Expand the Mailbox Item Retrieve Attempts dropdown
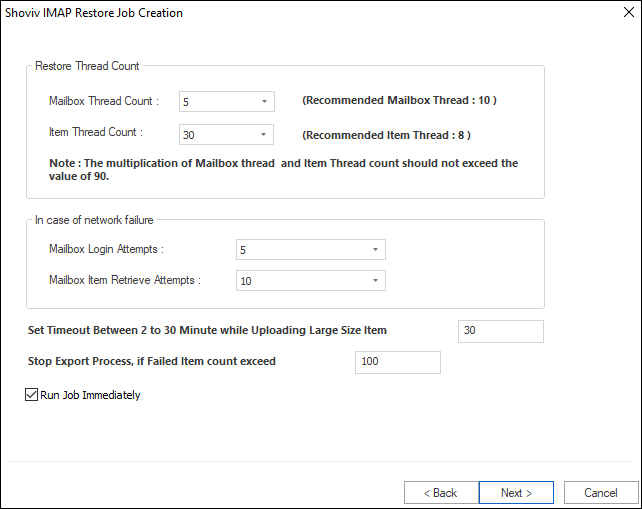 311,281
